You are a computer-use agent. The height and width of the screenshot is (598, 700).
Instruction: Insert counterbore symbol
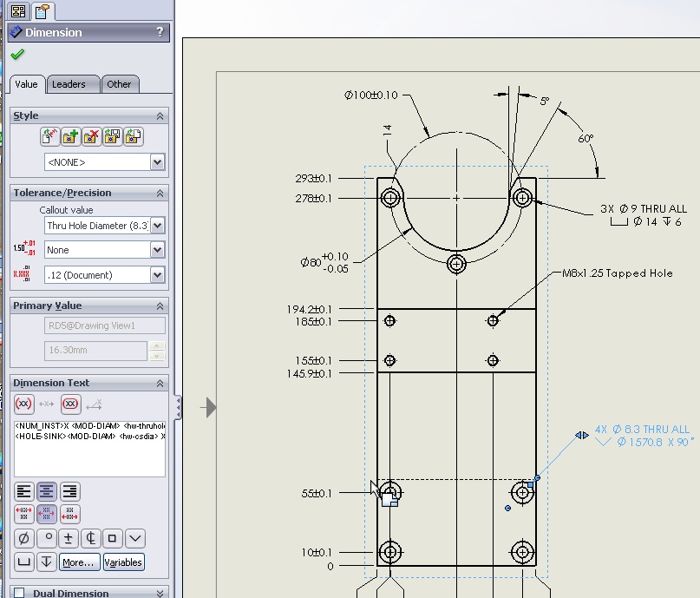click(x=24, y=562)
